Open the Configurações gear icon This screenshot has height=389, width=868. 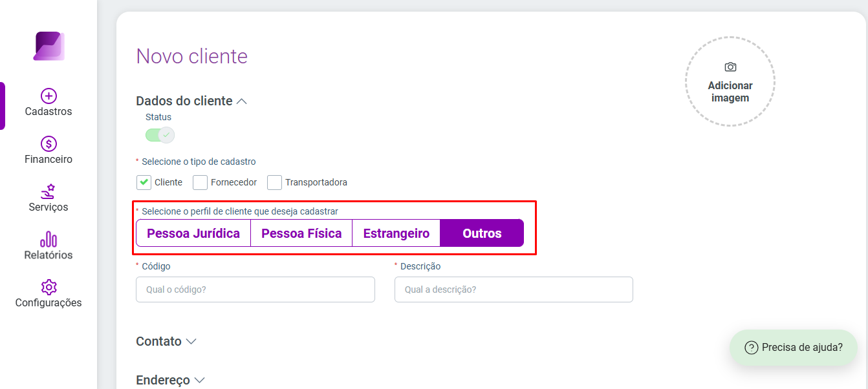click(49, 287)
